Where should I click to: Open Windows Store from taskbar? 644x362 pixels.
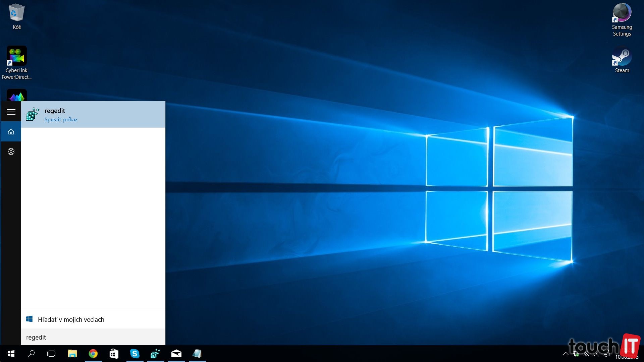[x=114, y=354]
